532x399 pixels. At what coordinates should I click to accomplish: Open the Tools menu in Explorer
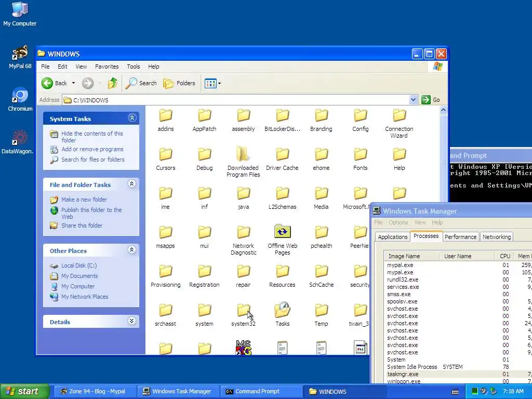(134, 66)
